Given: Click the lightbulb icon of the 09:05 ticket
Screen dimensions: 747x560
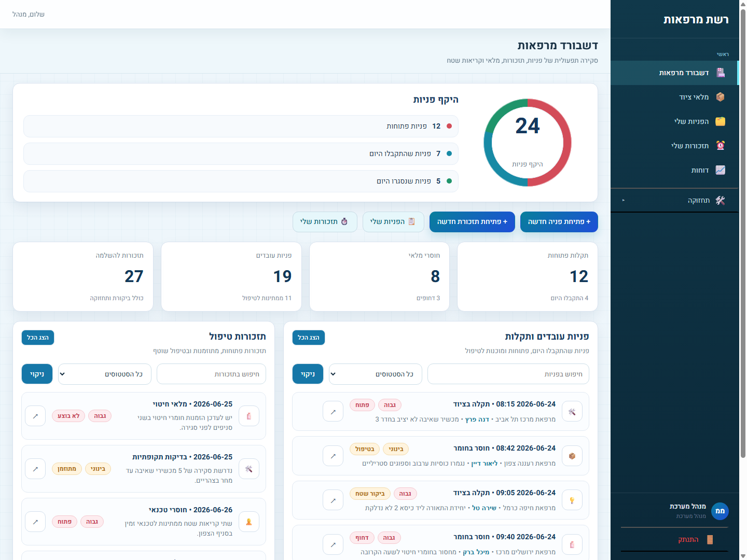Looking at the screenshot, I should coord(572,500).
